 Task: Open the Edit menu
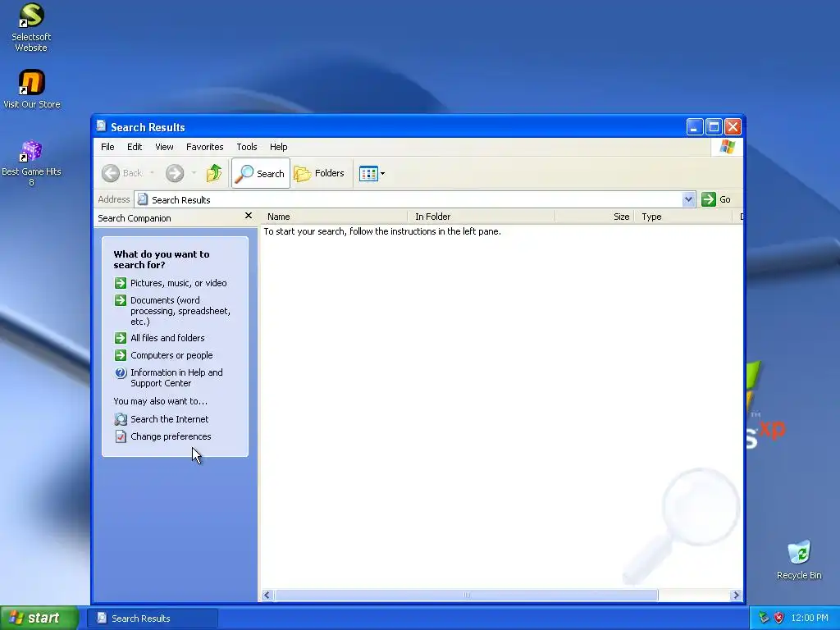pos(135,147)
